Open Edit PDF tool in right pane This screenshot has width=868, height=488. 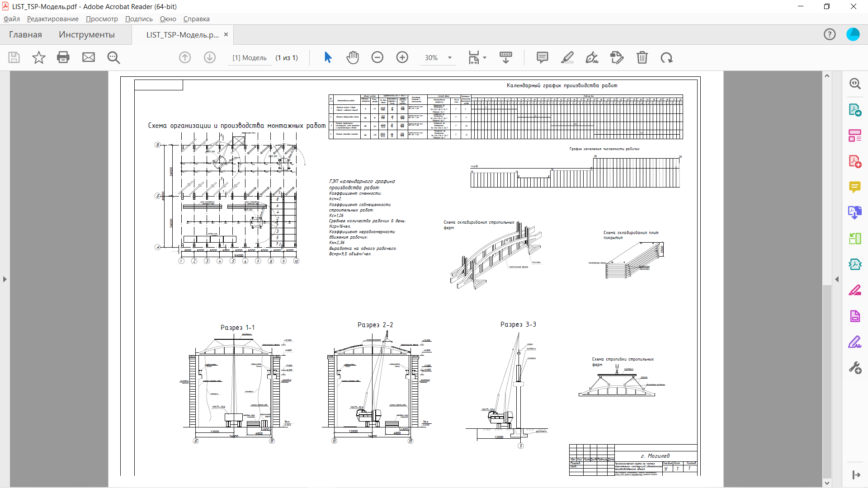(855, 136)
